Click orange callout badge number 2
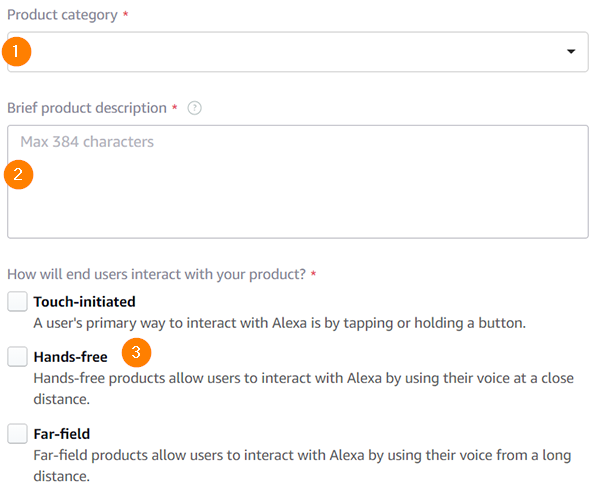 pos(18,174)
